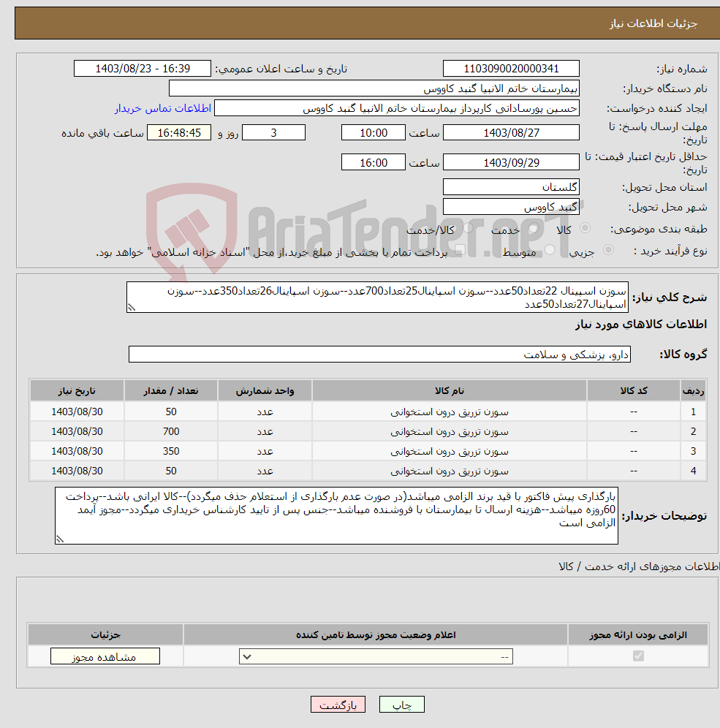Open اطلاعات تماس خریدار link
Image resolution: width=720 pixels, height=728 pixels.
pyautogui.click(x=163, y=108)
